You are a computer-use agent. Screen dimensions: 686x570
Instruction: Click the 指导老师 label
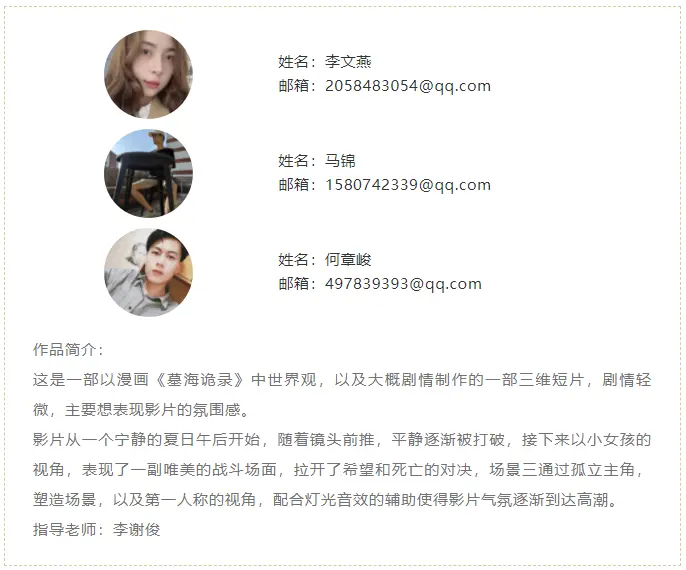click(64, 530)
